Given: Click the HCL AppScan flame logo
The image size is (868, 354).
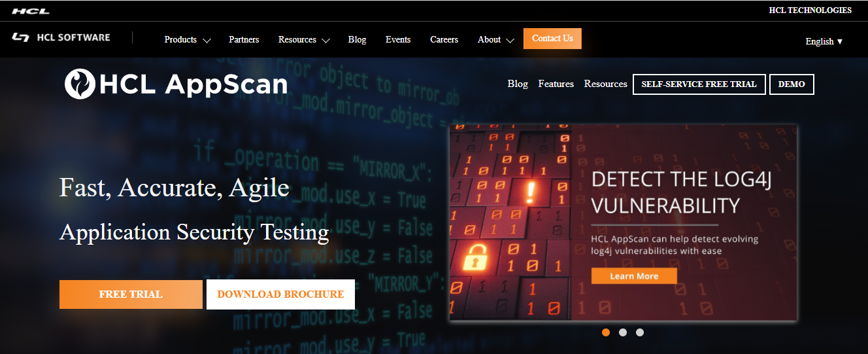Looking at the screenshot, I should (80, 84).
